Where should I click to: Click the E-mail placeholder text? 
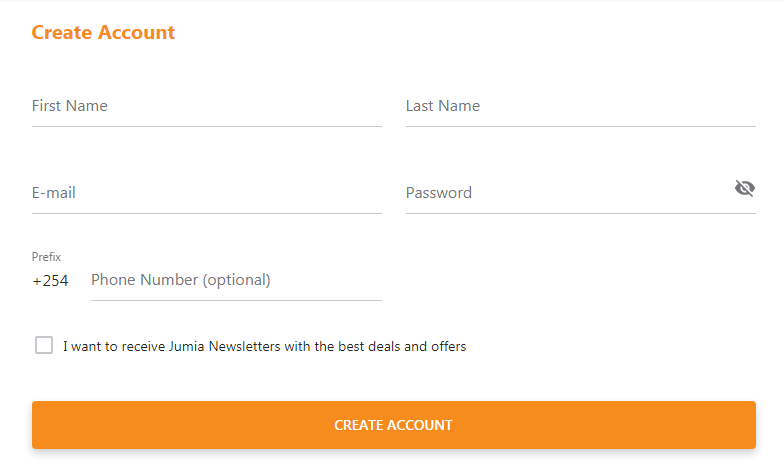click(54, 193)
